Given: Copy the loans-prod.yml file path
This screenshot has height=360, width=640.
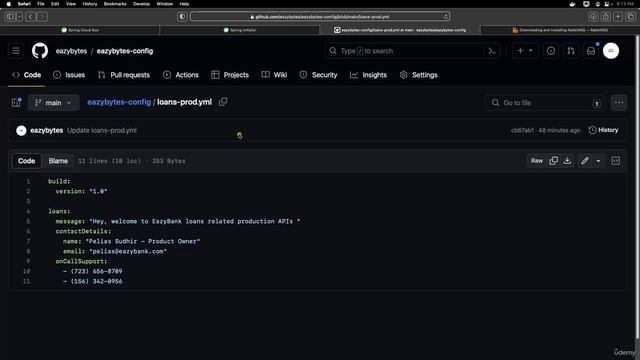Looking at the screenshot, I should (223, 102).
